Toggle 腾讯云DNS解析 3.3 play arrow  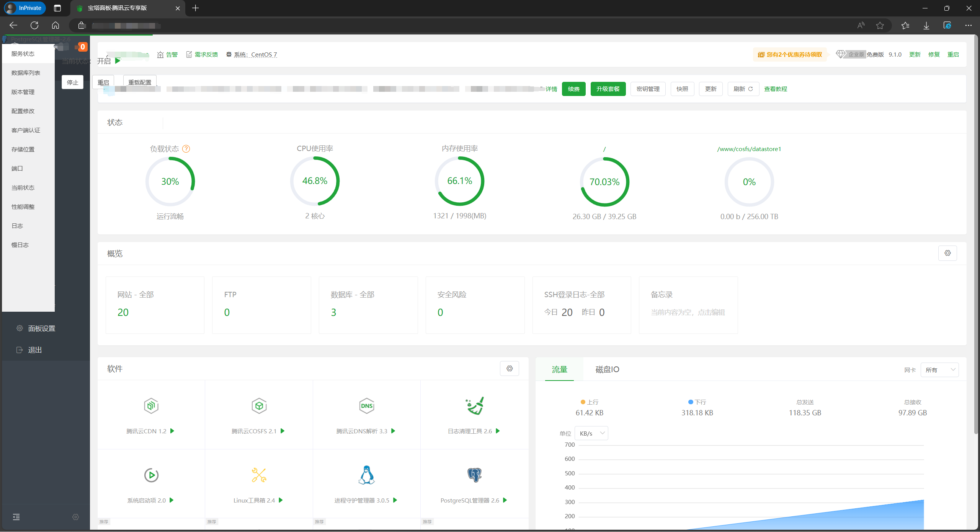393,431
